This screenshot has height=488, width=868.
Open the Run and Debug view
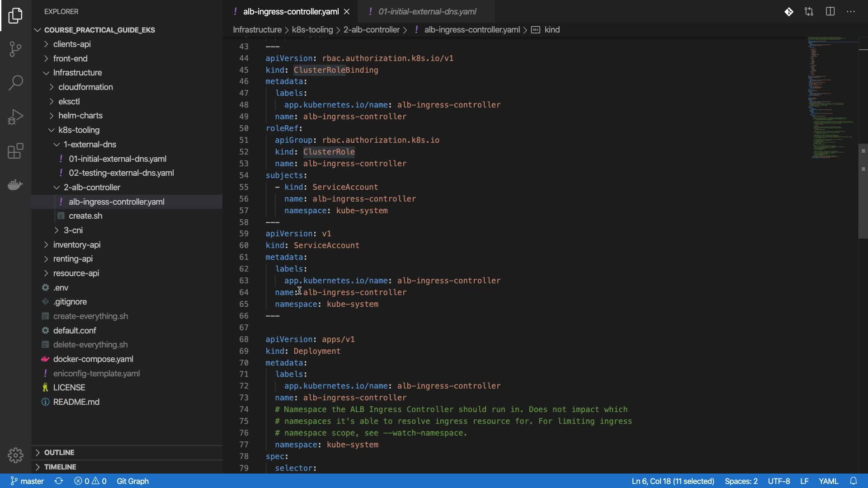pyautogui.click(x=15, y=117)
